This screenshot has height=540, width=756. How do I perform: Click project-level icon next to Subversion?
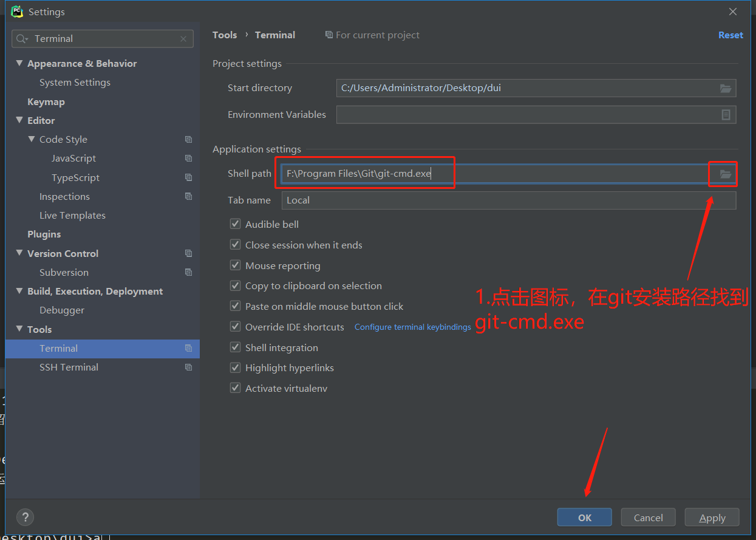click(189, 273)
